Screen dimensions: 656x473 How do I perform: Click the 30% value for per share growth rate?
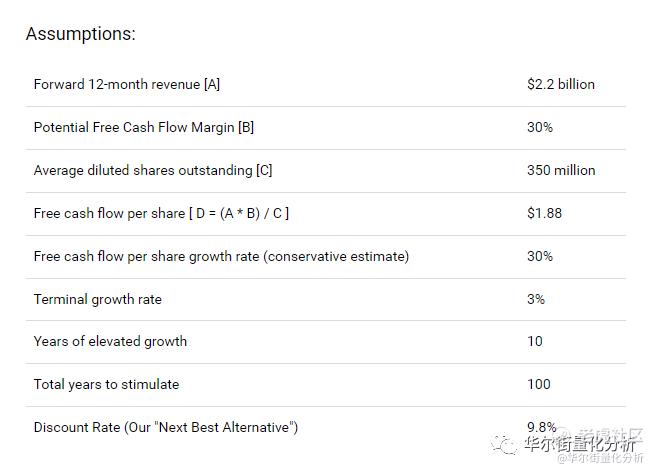[x=539, y=256]
